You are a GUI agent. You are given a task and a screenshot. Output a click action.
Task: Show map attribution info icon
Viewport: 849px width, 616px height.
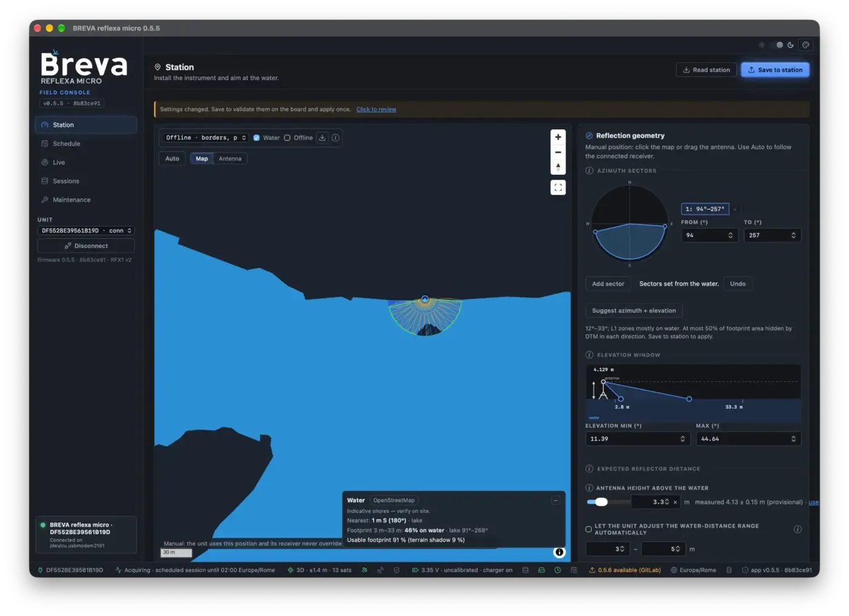559,552
